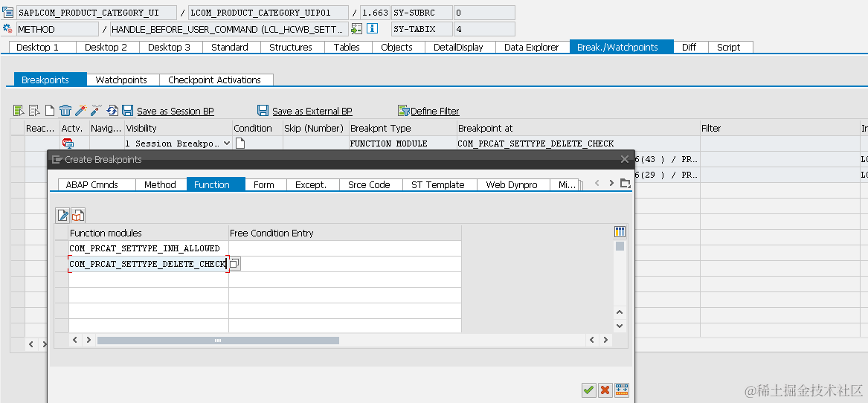Viewport: 868px width, 403px height.
Task: Deactivate breakpoints with the gray wand icon
Action: tap(97, 111)
